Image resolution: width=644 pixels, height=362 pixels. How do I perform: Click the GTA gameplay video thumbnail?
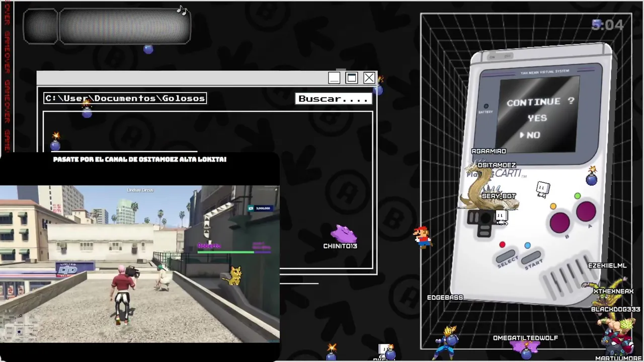(x=140, y=264)
